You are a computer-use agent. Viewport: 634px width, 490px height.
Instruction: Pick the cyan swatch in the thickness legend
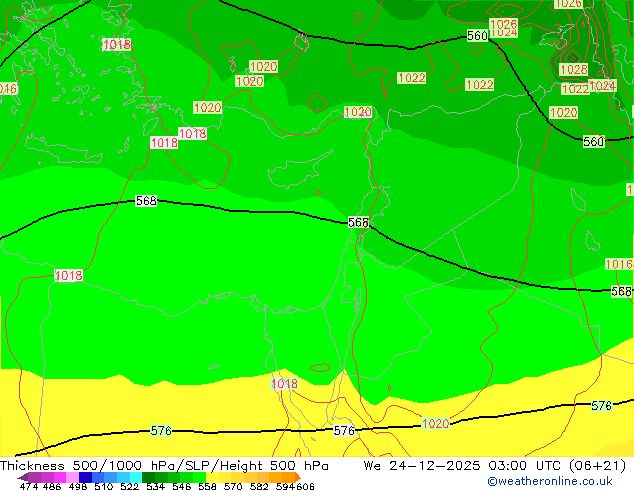point(135,477)
